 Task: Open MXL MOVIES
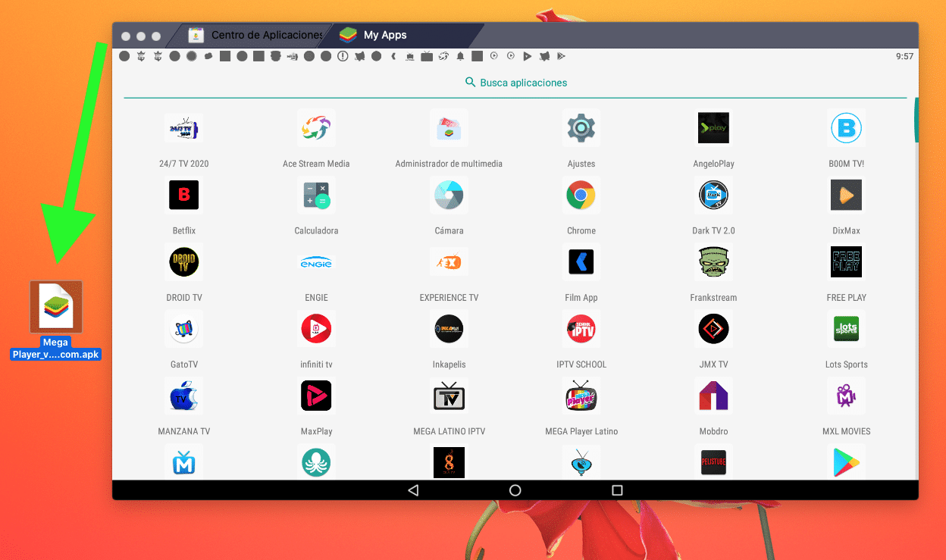tap(846, 396)
